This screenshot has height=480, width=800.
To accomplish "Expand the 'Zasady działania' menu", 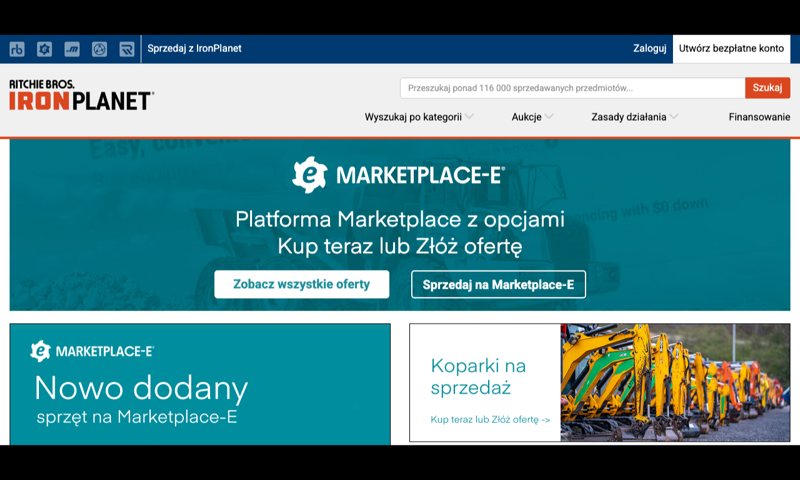I will [x=635, y=117].
